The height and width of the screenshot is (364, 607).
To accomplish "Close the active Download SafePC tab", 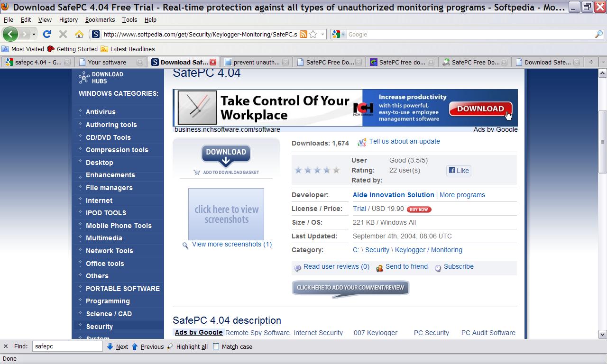I will point(213,62).
